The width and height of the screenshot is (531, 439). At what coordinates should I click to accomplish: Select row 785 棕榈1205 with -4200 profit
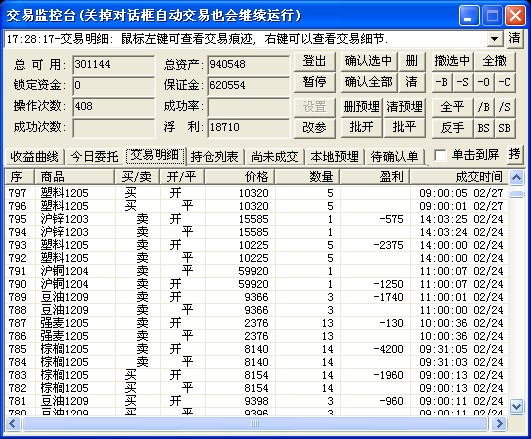click(x=256, y=349)
